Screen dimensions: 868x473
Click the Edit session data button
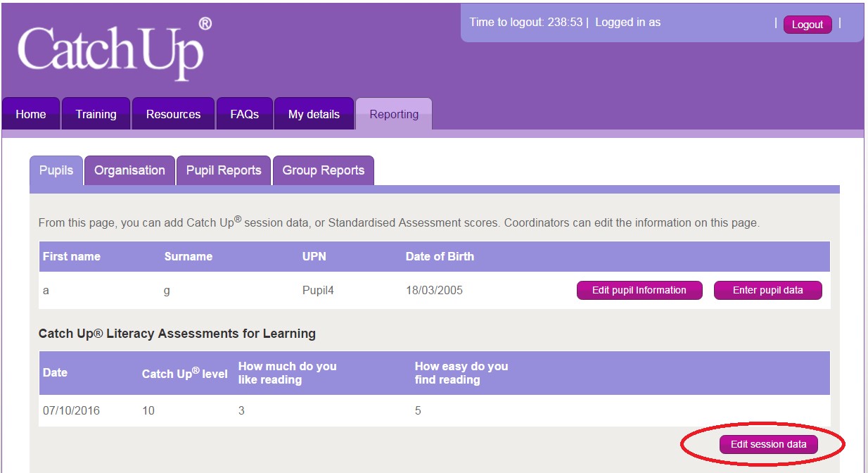(769, 444)
